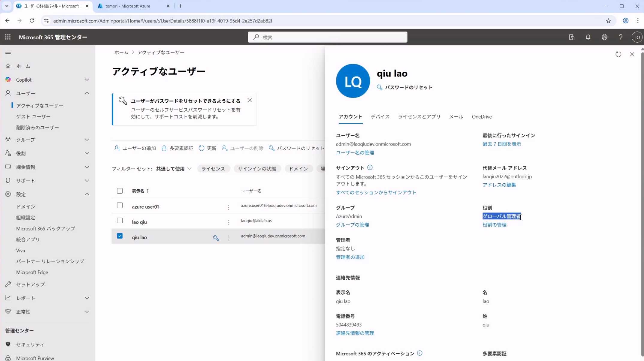The width and height of the screenshot is (644, 361).
Task: Collapse the navigation hamburger menu
Action: (x=8, y=52)
